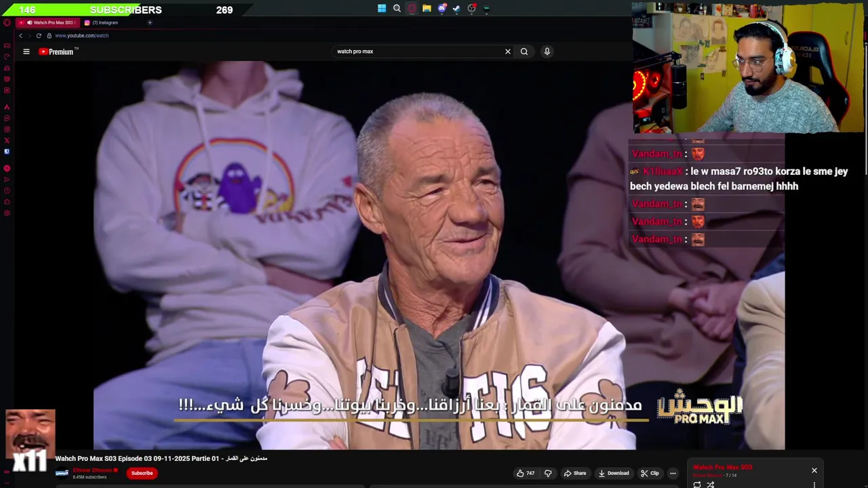Open Messenger in Opera sidebar
This screenshot has width=868, height=488.
7,118
